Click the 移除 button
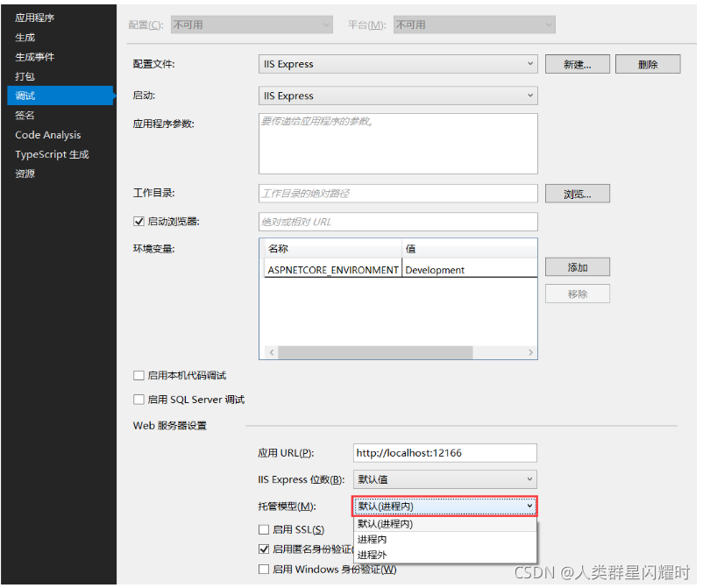Image resolution: width=703 pixels, height=588 pixels. 578,294
